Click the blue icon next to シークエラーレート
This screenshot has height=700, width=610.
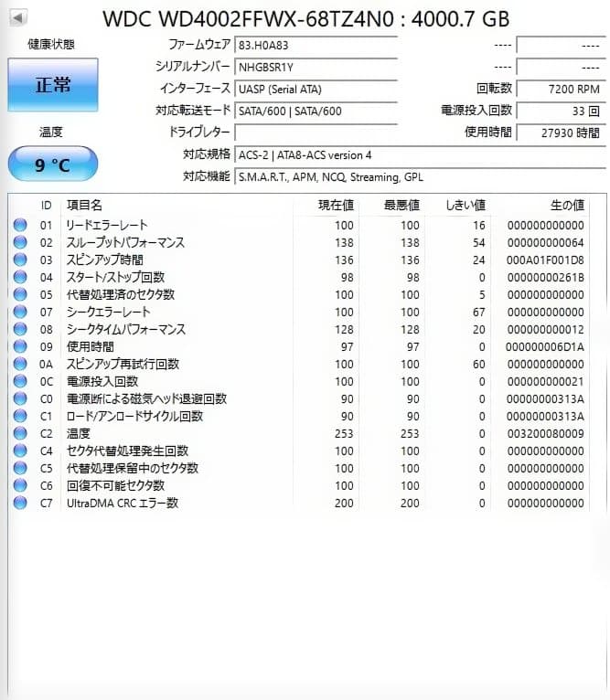point(20,313)
